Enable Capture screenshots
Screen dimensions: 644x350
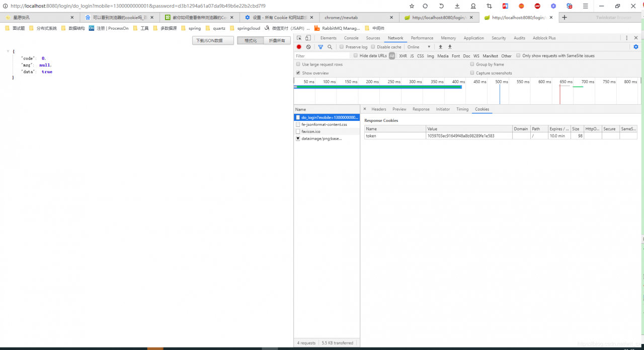tap(472, 73)
